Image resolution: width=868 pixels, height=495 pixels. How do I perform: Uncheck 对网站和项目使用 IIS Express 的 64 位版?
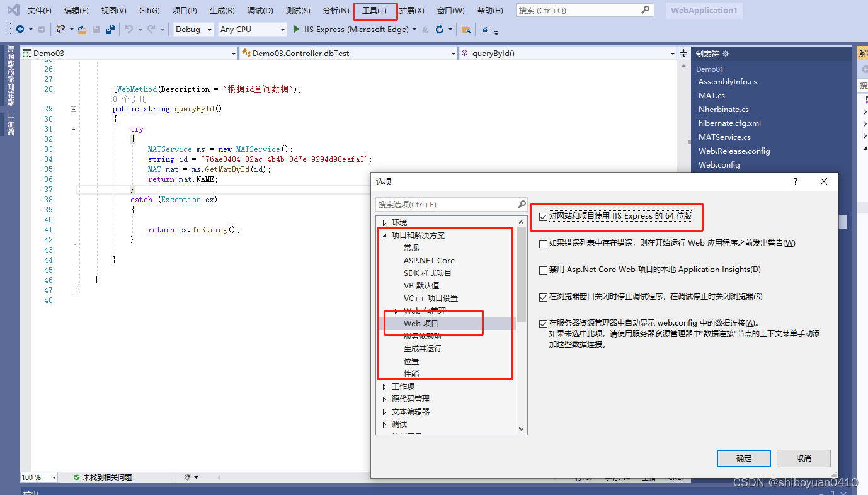(x=543, y=216)
